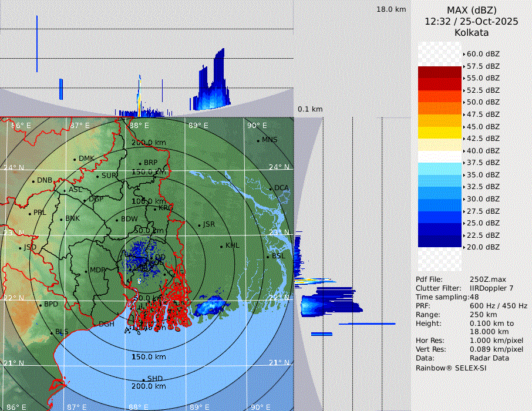Select the KHL station marker

[x=221, y=246]
